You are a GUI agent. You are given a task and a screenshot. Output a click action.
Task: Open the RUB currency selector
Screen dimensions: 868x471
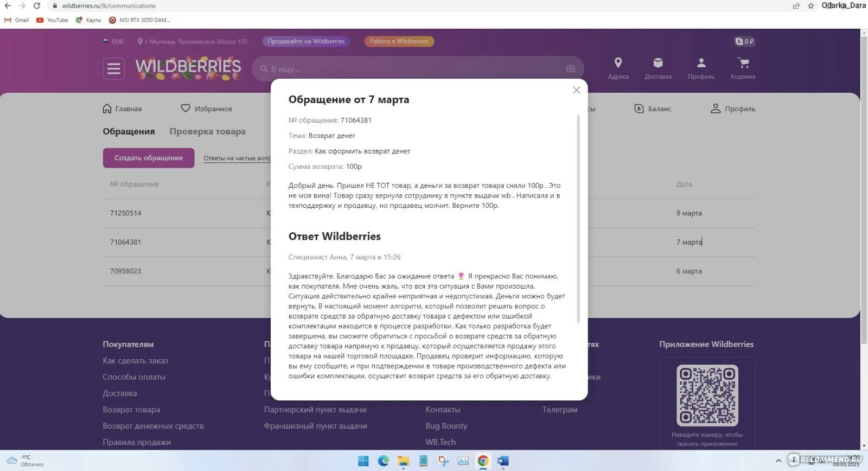(x=113, y=41)
